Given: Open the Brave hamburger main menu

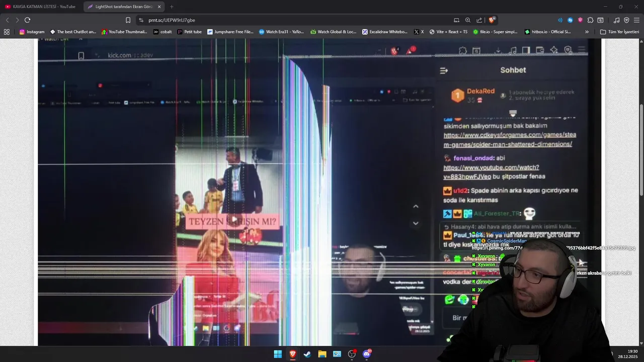Looking at the screenshot, I should click(x=636, y=20).
